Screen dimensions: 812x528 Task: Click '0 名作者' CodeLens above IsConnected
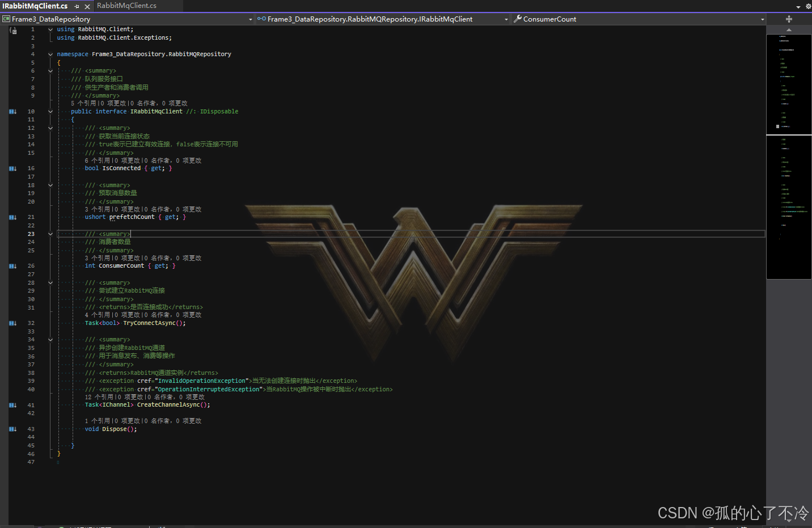(x=158, y=160)
